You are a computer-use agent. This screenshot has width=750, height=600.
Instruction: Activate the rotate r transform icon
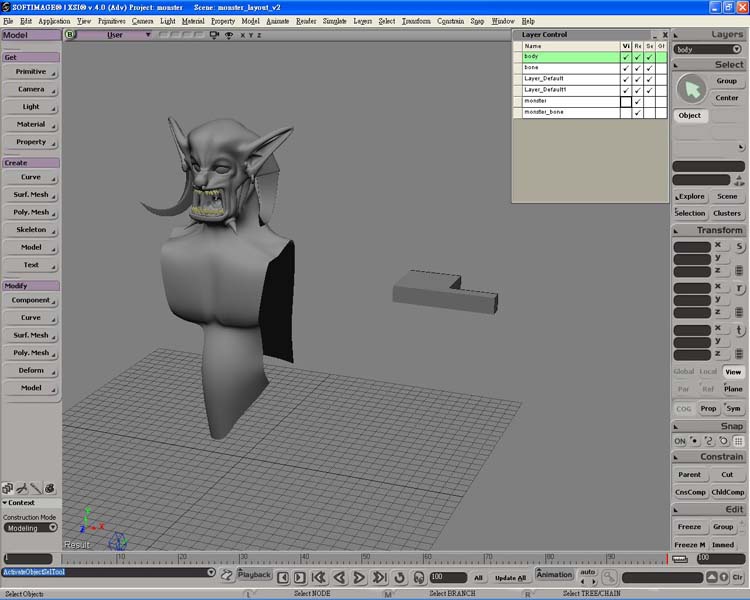pos(739,289)
